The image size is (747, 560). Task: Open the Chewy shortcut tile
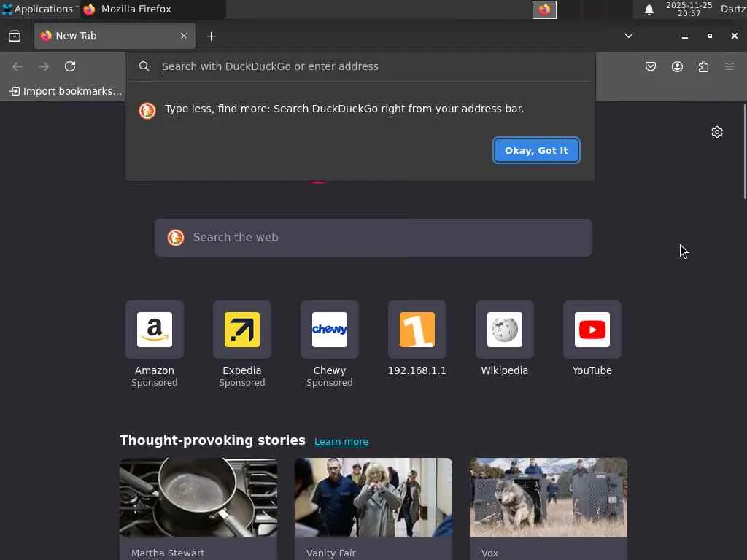[330, 330]
